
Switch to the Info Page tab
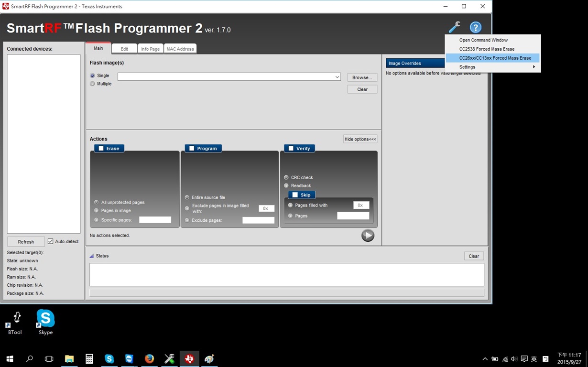tap(151, 49)
